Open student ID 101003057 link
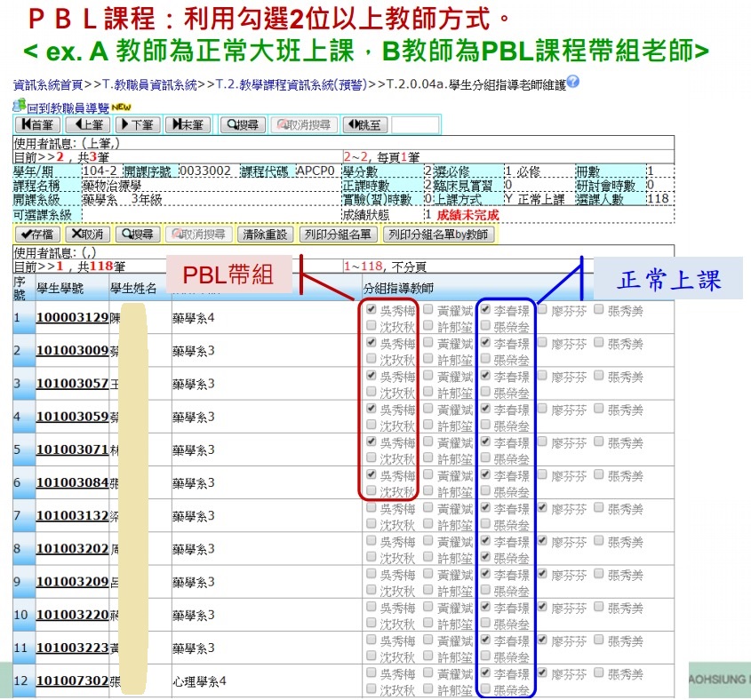Image resolution: width=751 pixels, height=700 pixels. tap(73, 384)
